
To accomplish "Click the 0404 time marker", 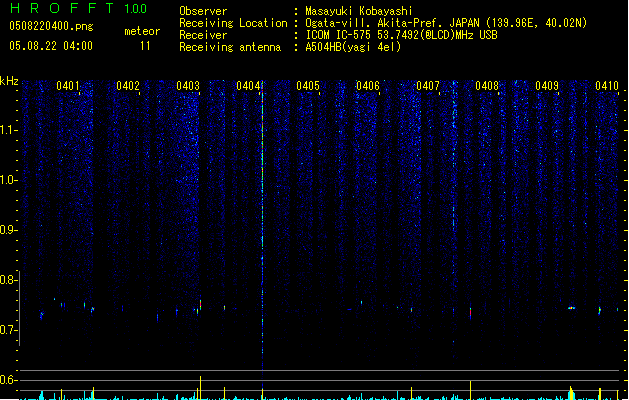I will point(248,86).
